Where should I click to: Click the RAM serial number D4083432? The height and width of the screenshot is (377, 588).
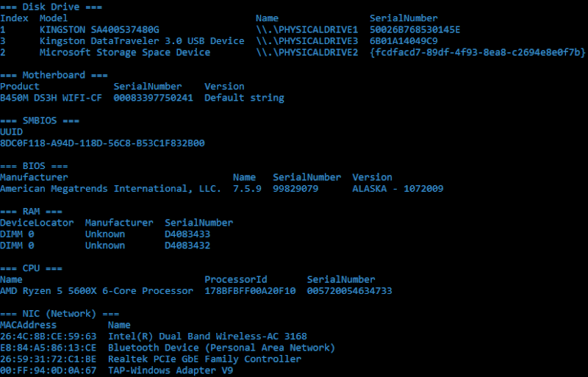click(x=187, y=245)
